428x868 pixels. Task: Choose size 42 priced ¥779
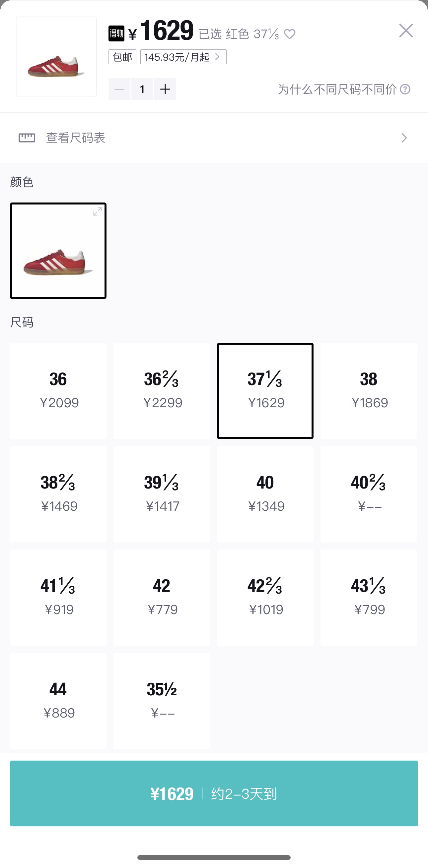(x=162, y=598)
